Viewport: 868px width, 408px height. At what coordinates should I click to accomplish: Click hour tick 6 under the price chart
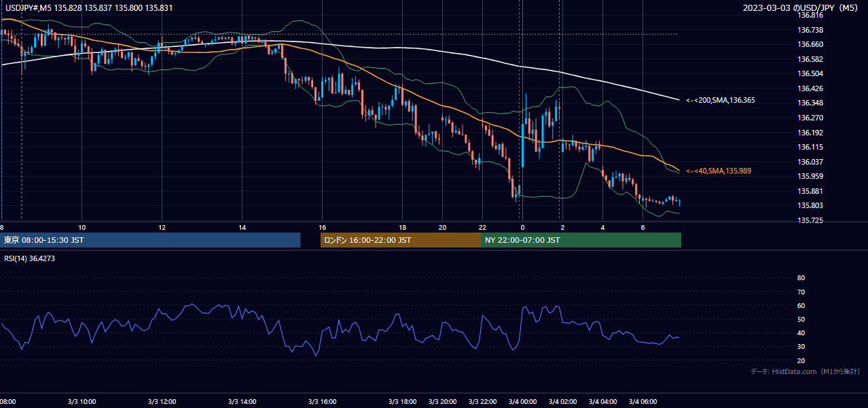[643, 227]
